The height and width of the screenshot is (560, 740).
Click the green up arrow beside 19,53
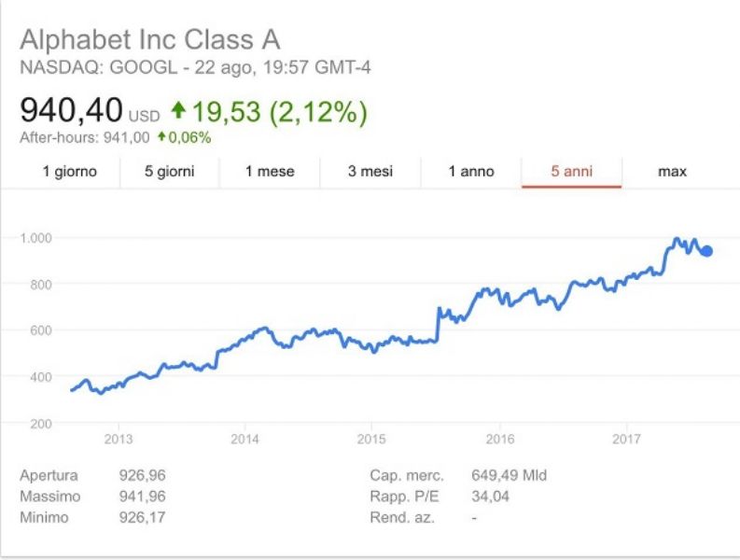pyautogui.click(x=178, y=110)
